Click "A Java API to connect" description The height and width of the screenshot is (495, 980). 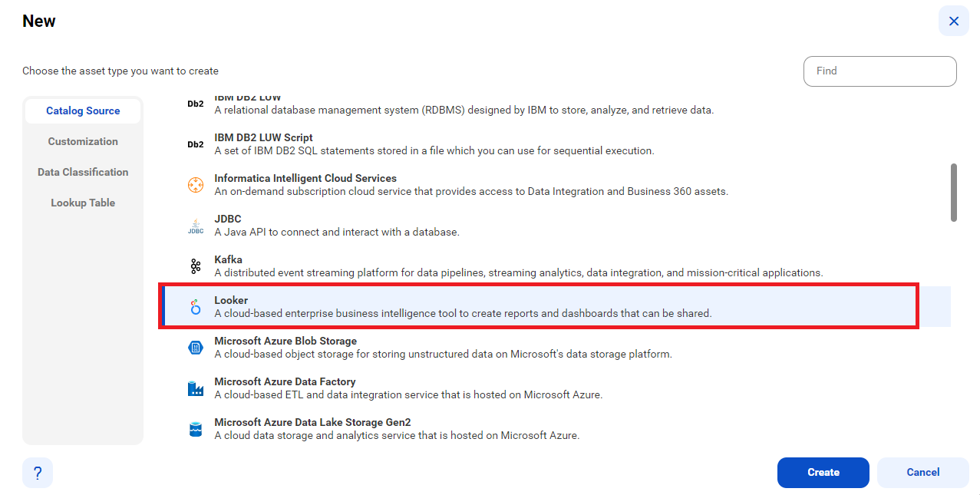[337, 232]
